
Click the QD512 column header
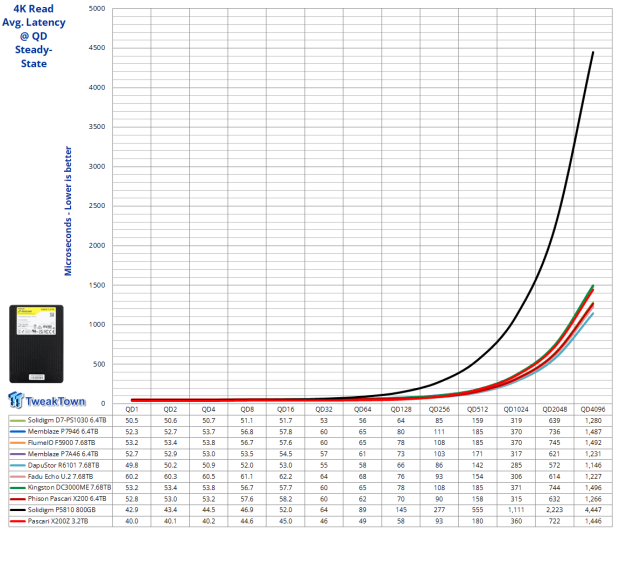478,409
